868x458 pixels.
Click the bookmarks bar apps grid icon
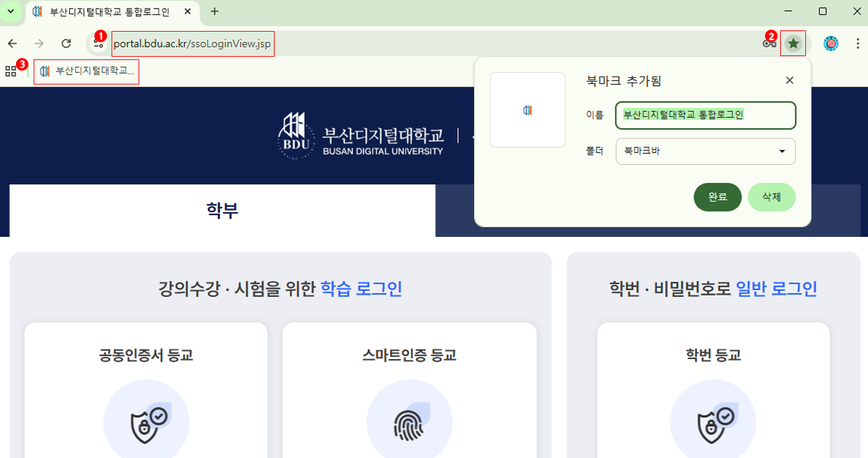[11, 71]
